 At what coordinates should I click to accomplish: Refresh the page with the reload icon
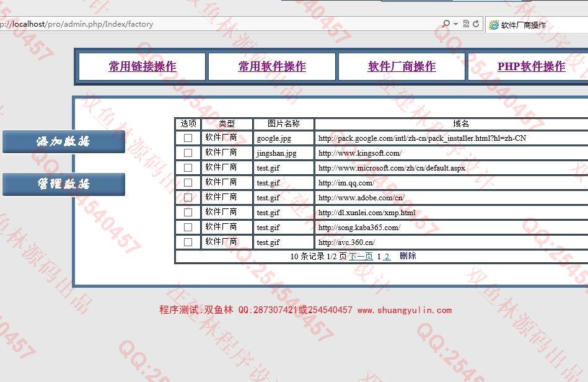(x=476, y=24)
